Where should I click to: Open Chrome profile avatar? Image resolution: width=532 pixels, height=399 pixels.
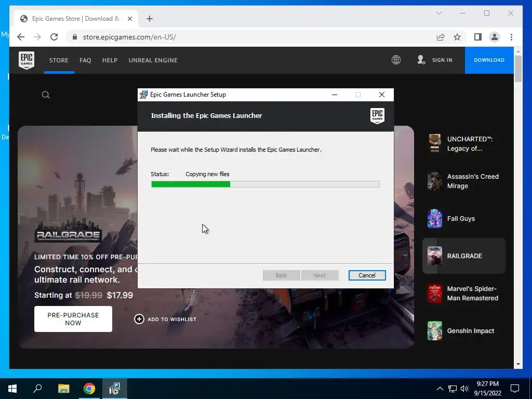[495, 37]
